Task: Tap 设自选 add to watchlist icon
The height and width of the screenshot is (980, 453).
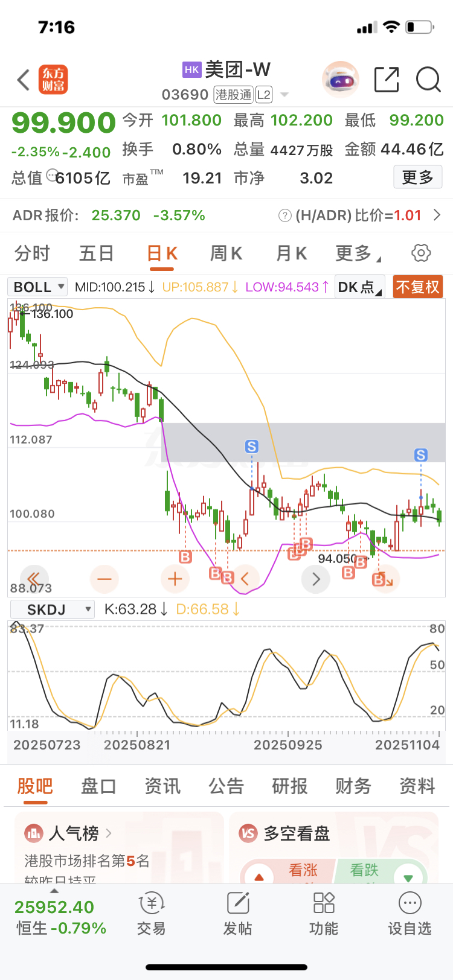Action: 410,903
